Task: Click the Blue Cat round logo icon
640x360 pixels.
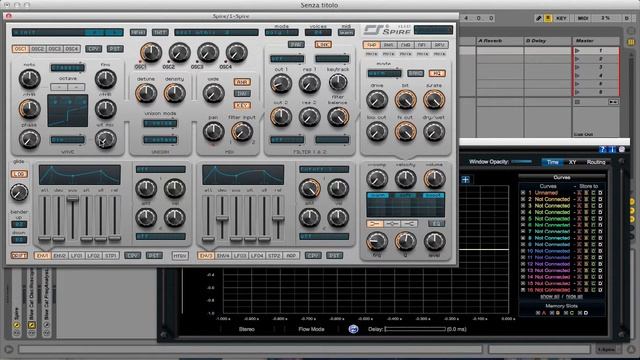Action: tap(353, 329)
